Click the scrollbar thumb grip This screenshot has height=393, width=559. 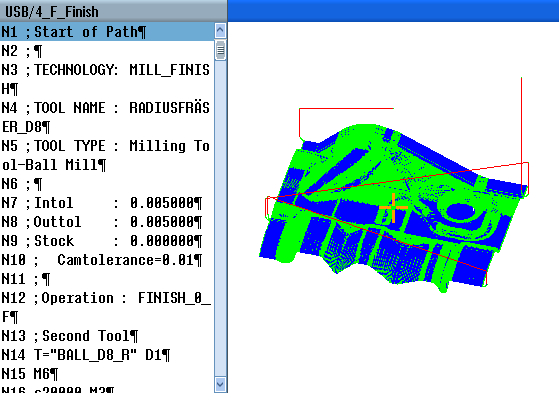220,50
